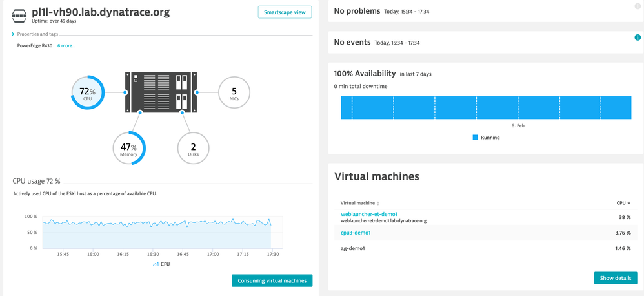This screenshot has width=644, height=296.
Task: Select the 5 NICs circle
Action: [234, 92]
